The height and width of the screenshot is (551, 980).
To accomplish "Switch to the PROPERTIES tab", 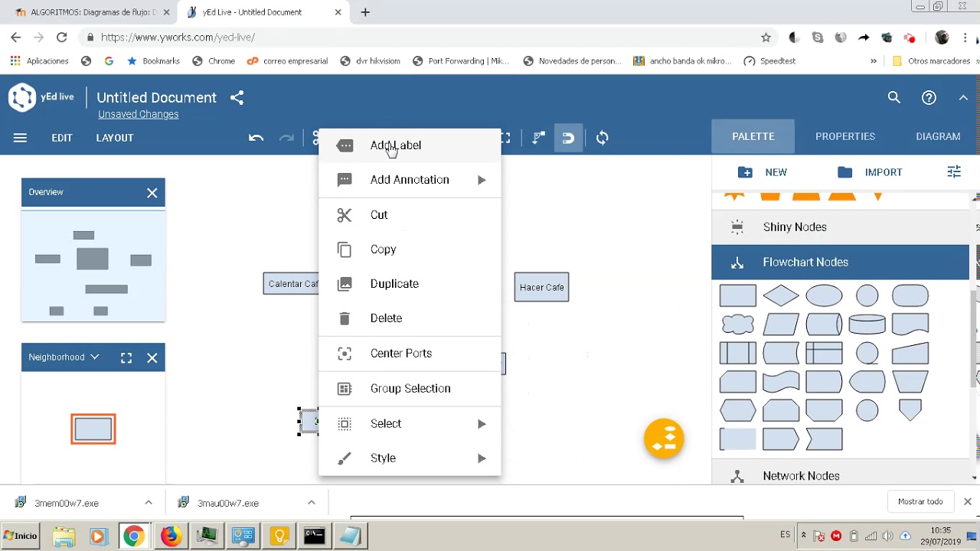I will 845,137.
